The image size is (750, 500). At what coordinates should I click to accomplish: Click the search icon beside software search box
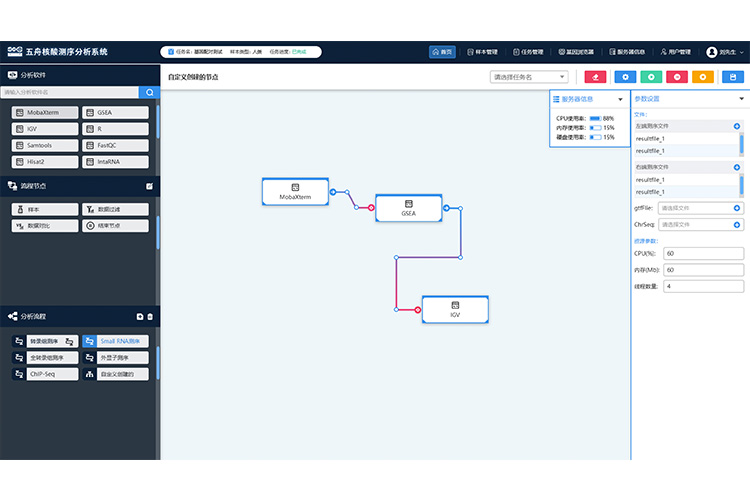coord(149,92)
